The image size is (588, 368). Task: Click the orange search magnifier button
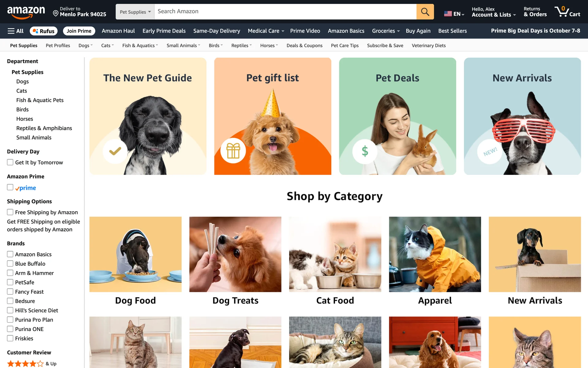425,12
